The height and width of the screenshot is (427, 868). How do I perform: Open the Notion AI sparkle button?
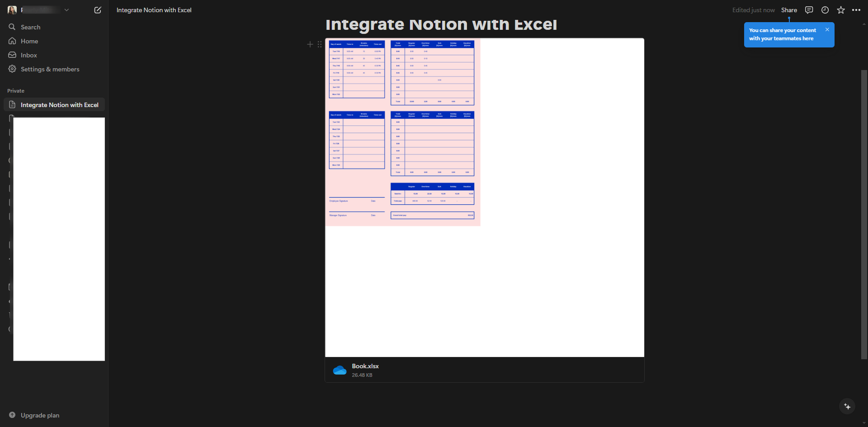click(x=847, y=407)
